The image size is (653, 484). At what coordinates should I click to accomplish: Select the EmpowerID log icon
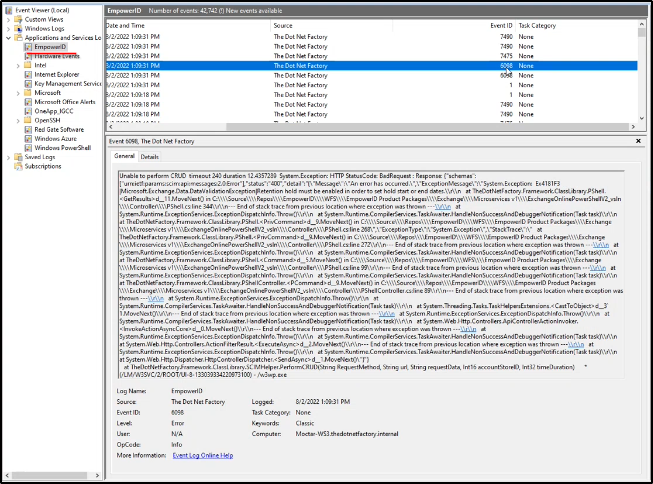pyautogui.click(x=28, y=47)
